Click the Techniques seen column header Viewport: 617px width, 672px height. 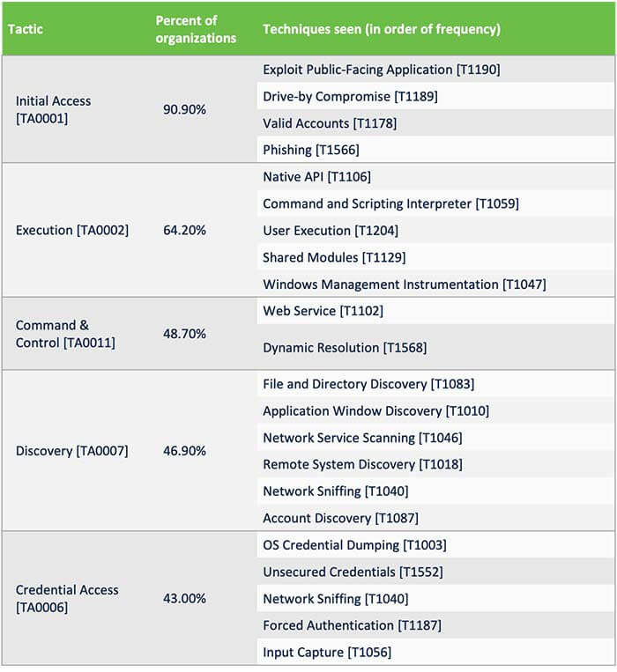coord(381,29)
